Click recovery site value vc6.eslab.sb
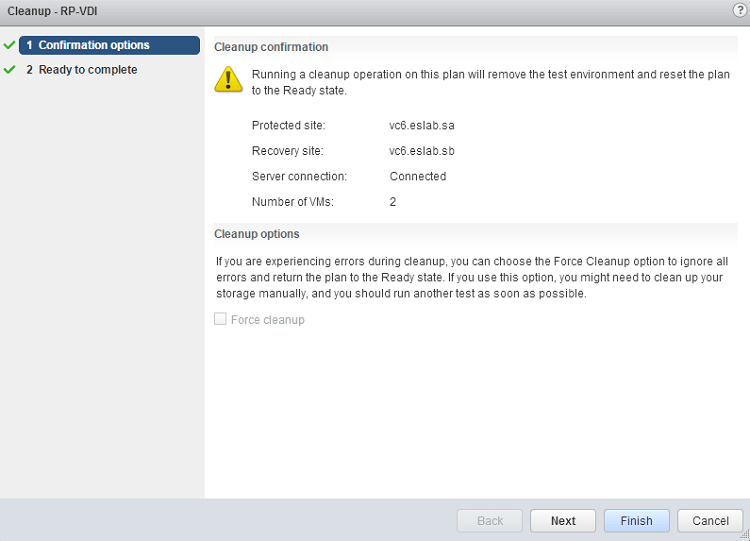The width and height of the screenshot is (750, 541). pyautogui.click(x=422, y=151)
